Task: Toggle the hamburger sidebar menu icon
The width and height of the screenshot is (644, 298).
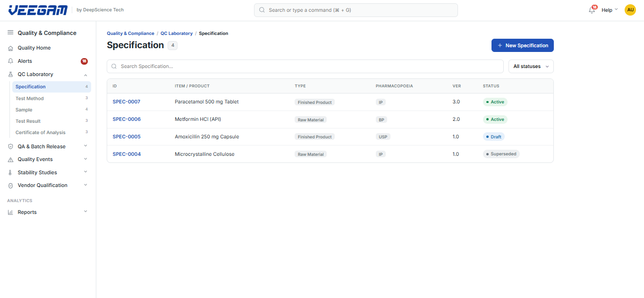Action: [10, 33]
